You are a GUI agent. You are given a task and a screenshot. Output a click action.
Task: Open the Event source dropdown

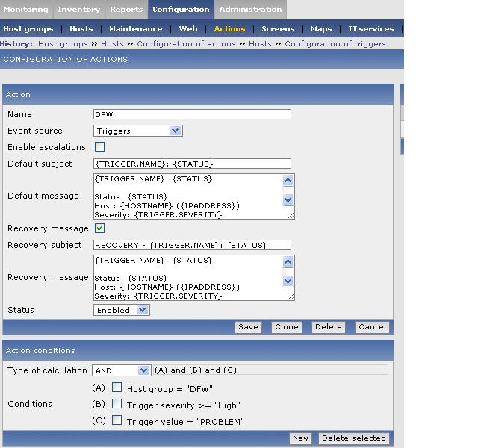[138, 131]
